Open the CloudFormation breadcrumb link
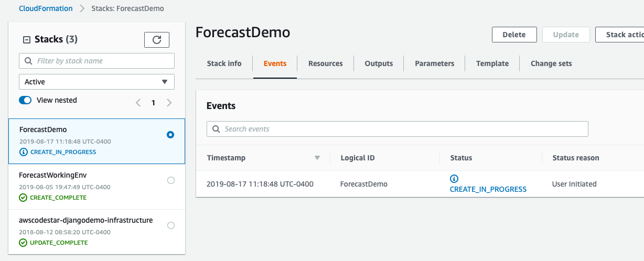The image size is (644, 261). [46, 8]
